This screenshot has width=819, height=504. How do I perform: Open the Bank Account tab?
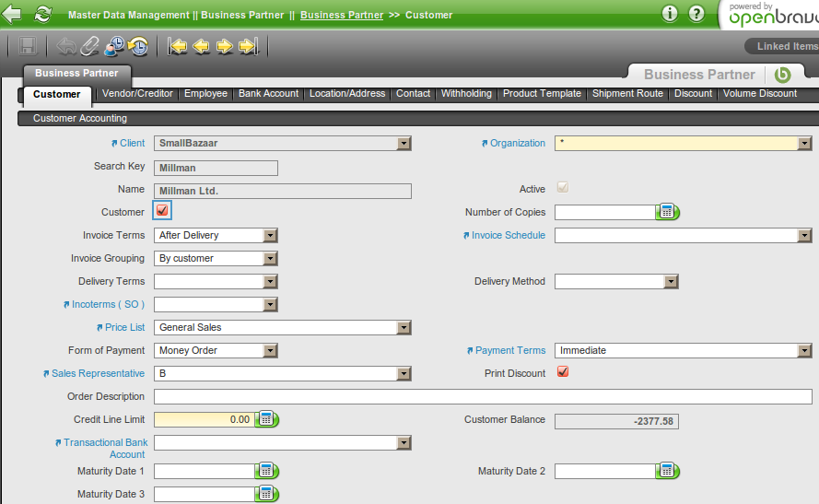[268, 93]
